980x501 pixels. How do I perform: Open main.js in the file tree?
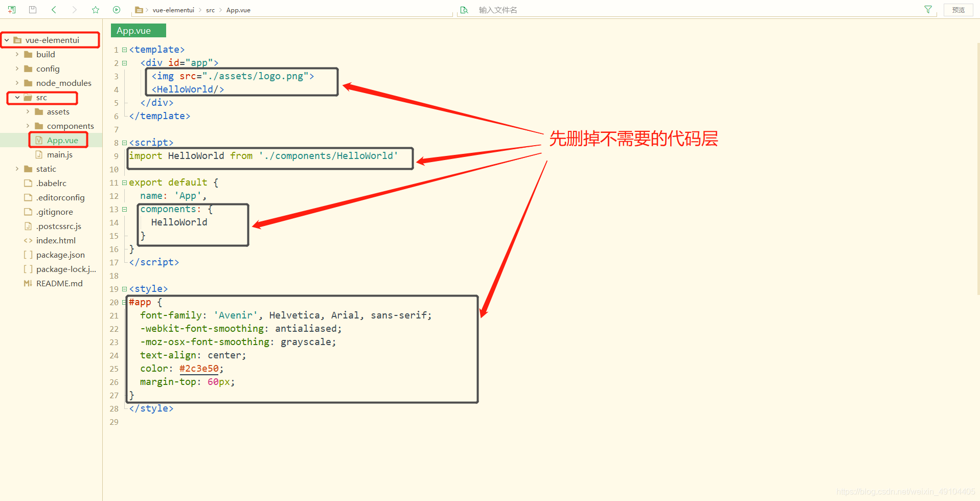[60, 154]
